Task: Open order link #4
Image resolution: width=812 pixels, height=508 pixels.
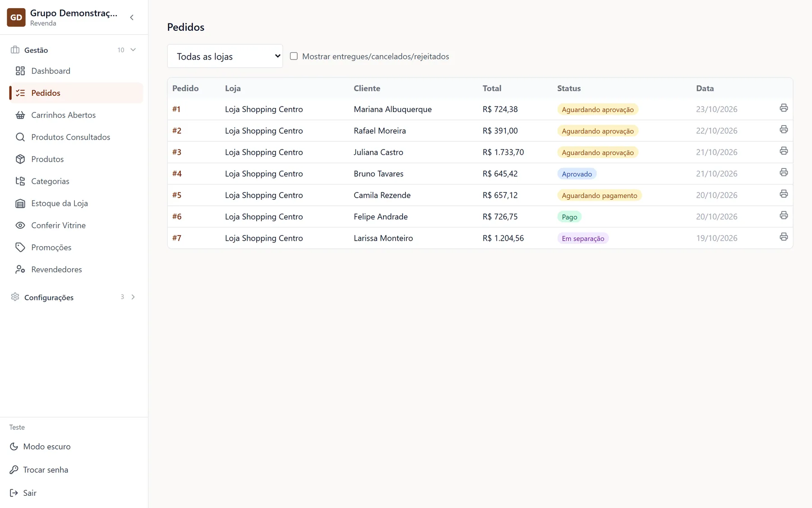Action: 177,174
